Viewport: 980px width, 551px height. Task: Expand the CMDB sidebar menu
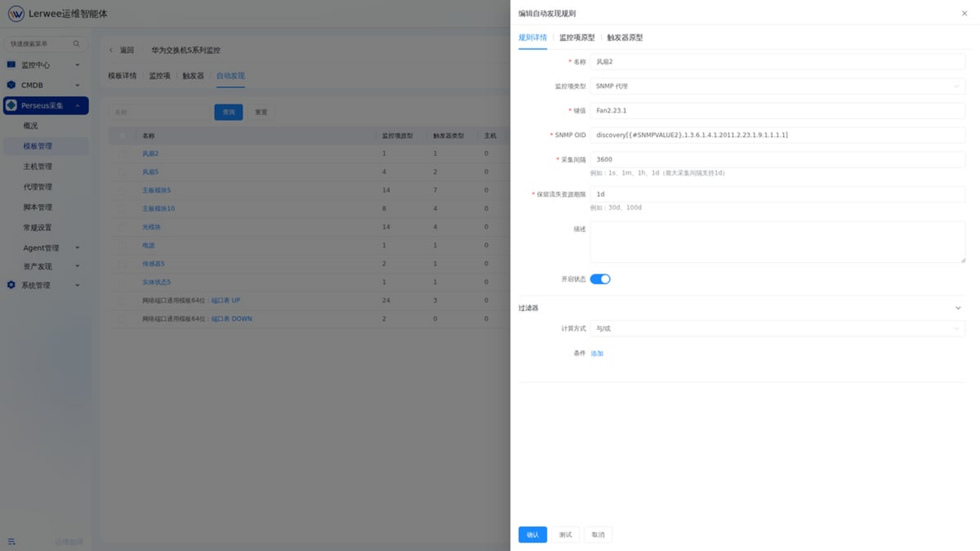78,85
